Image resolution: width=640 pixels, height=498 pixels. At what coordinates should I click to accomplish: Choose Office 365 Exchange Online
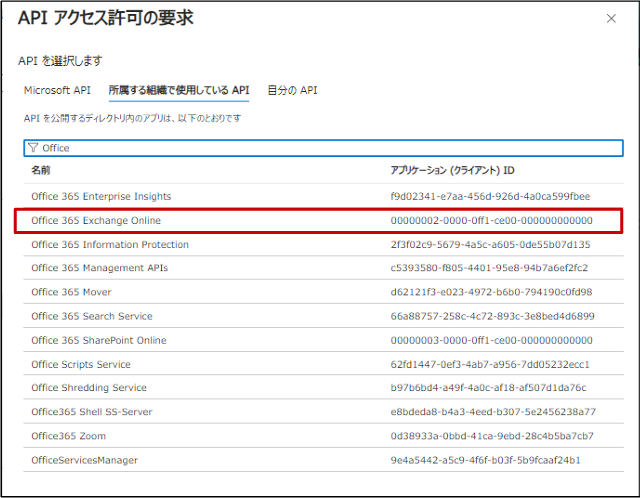pos(96,220)
